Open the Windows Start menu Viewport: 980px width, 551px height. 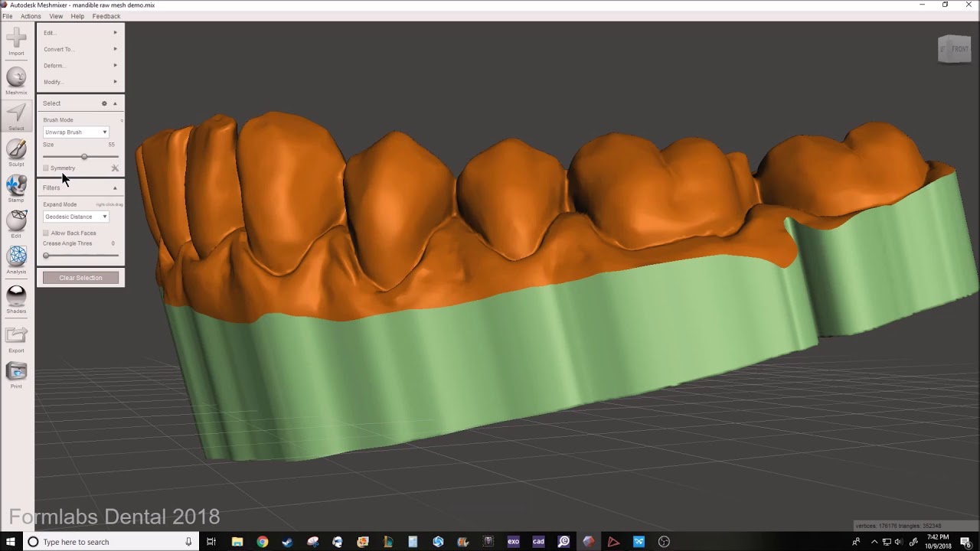(11, 542)
